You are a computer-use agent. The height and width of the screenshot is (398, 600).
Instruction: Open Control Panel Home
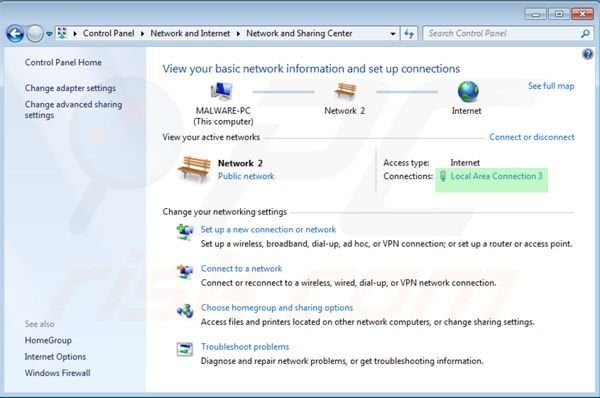point(63,62)
